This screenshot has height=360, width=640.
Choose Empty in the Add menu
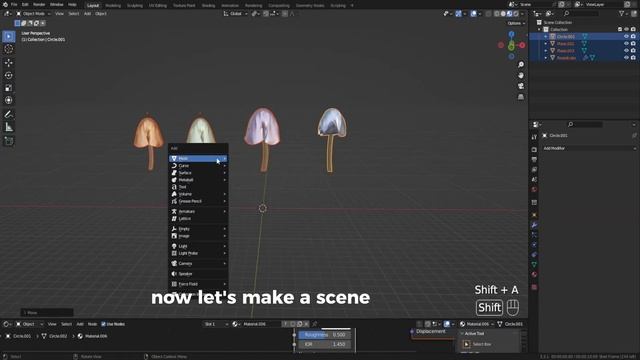(198, 229)
